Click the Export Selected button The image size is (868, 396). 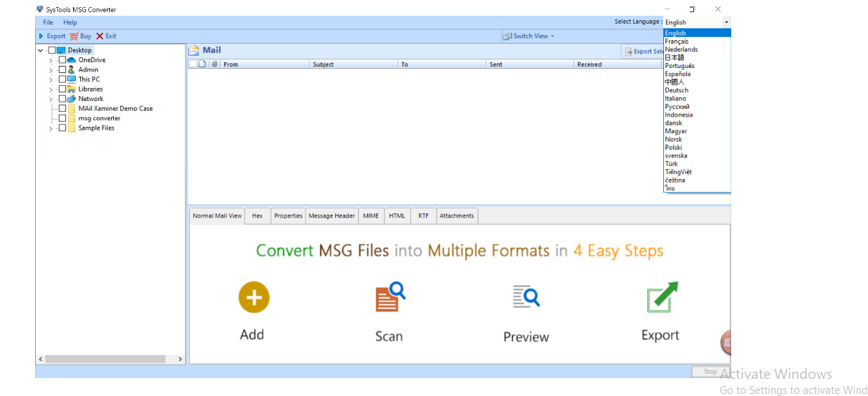[643, 52]
